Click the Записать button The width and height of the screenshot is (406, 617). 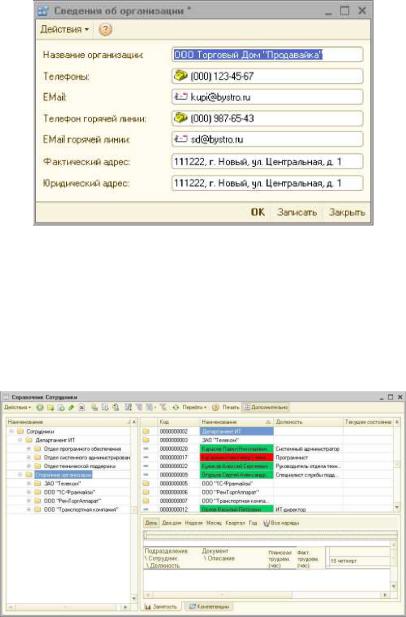tap(297, 212)
